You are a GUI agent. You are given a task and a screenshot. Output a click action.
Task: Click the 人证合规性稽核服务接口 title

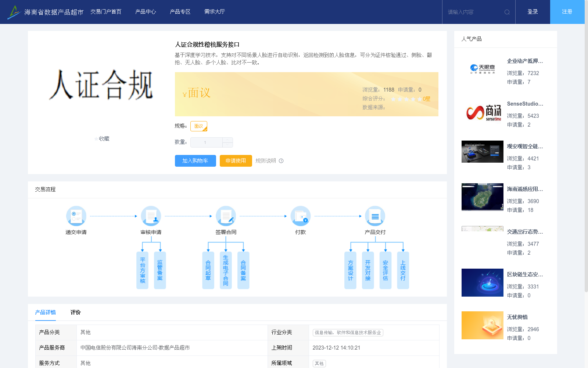click(207, 45)
